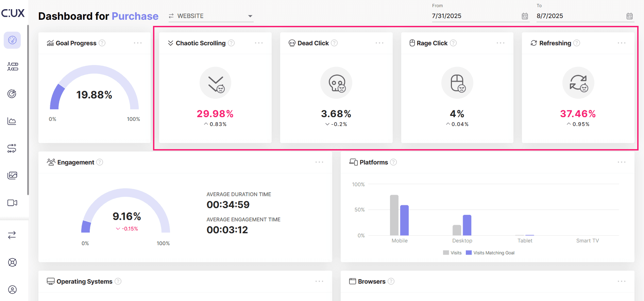Open the dashboard gauge icon in sidebar
The height and width of the screenshot is (301, 644).
tap(12, 40)
